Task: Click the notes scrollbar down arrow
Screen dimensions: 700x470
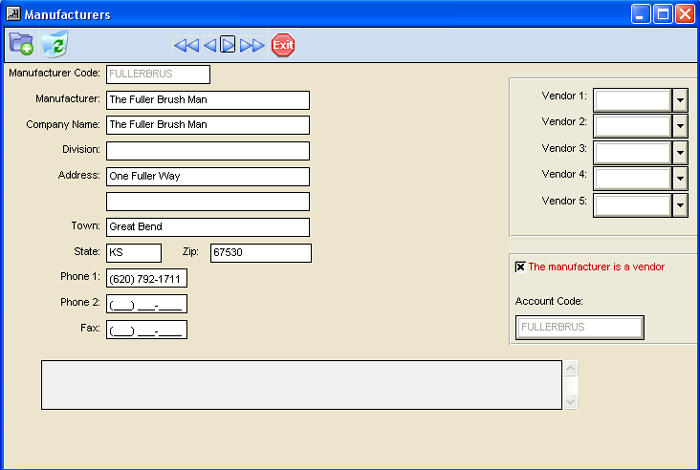Action: 571,401
